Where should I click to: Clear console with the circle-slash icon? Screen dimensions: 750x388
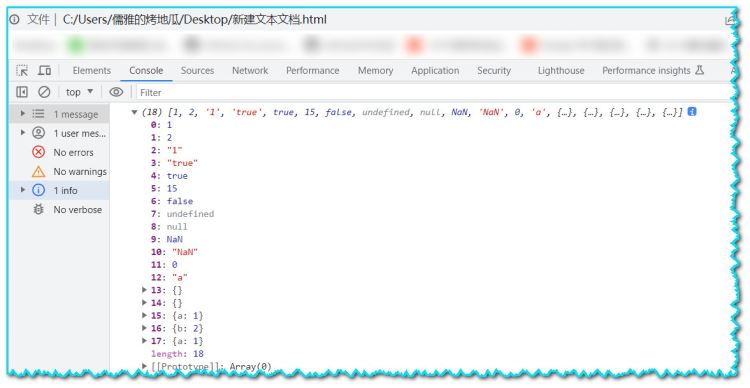[x=44, y=92]
